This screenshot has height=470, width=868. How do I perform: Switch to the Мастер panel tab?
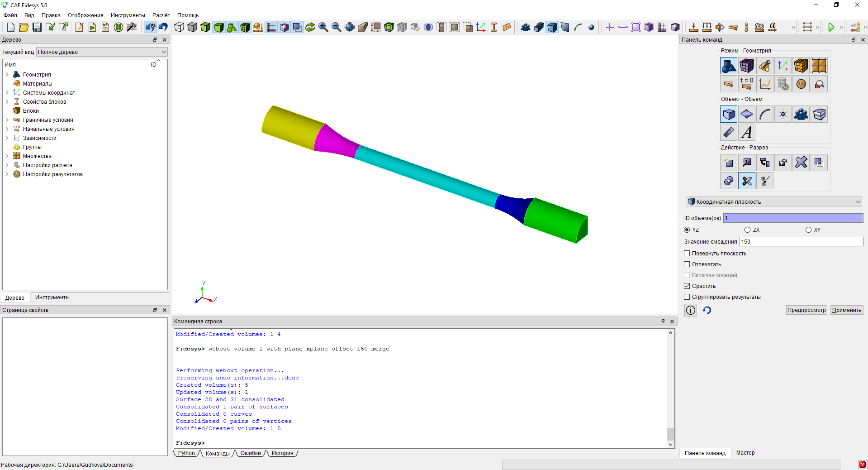pos(745,453)
